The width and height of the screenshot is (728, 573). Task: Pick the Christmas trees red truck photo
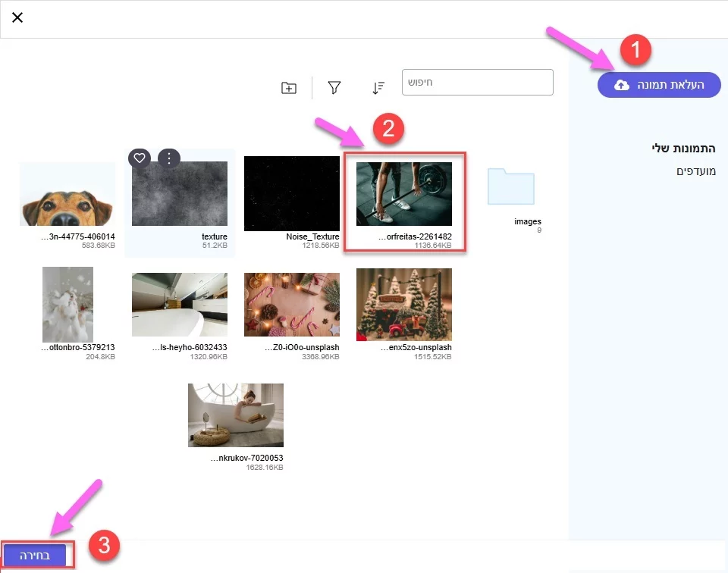(x=404, y=304)
